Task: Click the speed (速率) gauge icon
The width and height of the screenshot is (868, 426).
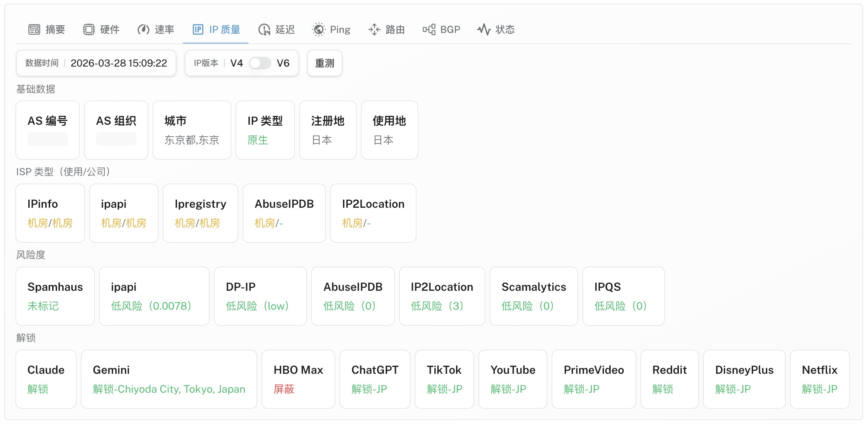Action: [143, 29]
